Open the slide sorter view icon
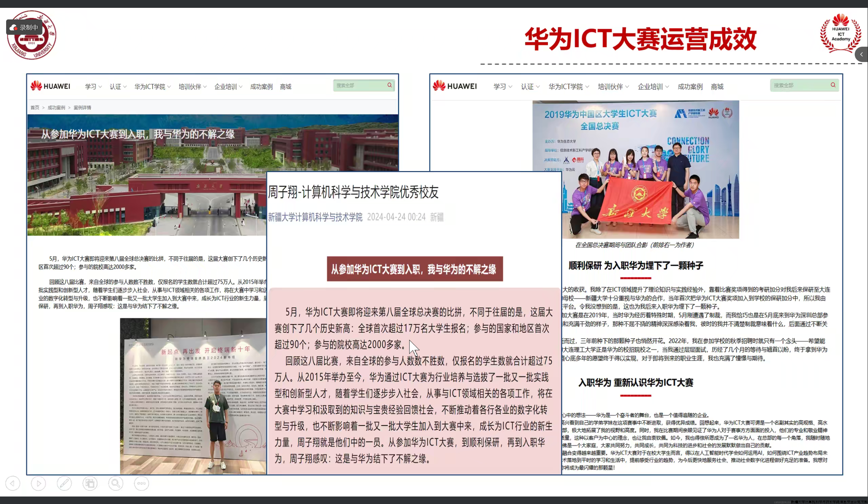Image resolution: width=868 pixels, height=504 pixels. [90, 483]
